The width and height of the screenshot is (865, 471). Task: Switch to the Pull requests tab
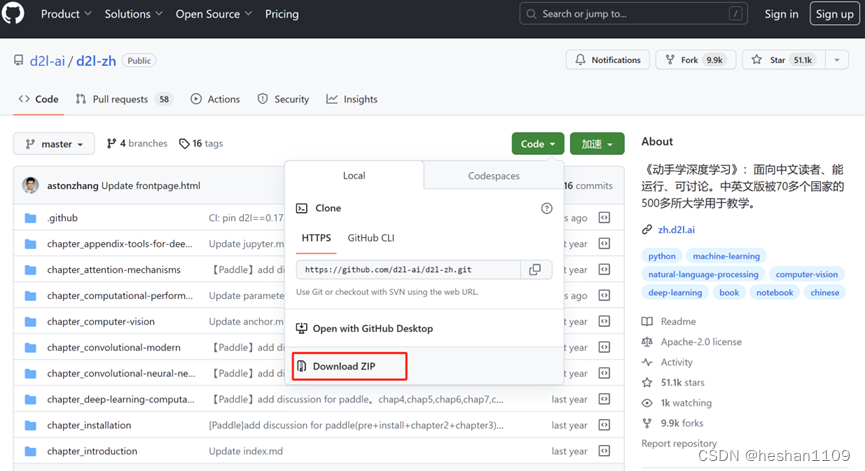click(x=124, y=99)
